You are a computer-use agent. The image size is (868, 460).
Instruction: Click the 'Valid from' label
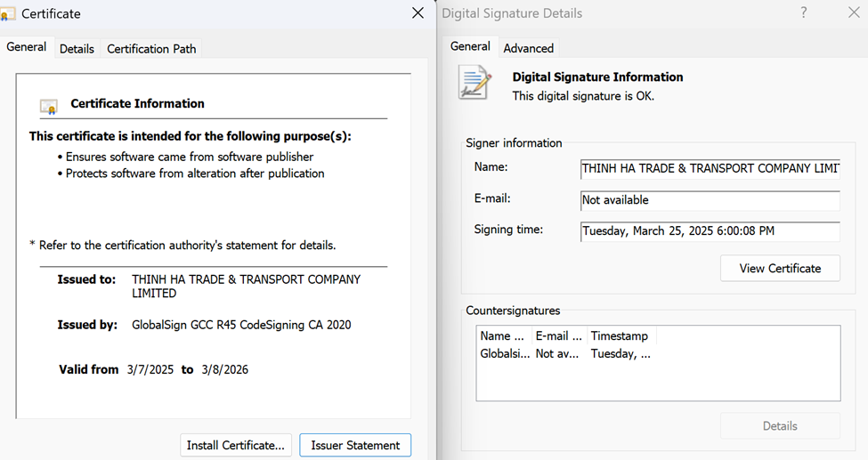point(88,370)
